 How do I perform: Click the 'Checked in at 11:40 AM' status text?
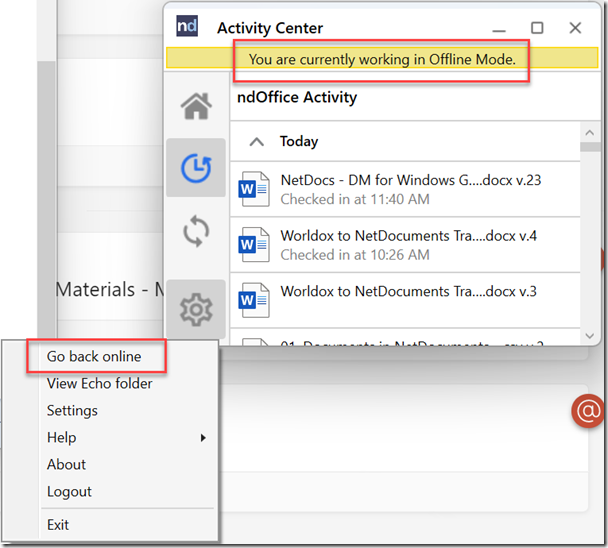click(355, 199)
